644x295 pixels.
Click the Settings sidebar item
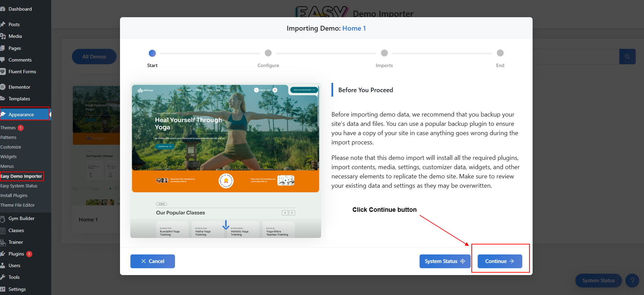click(x=17, y=289)
